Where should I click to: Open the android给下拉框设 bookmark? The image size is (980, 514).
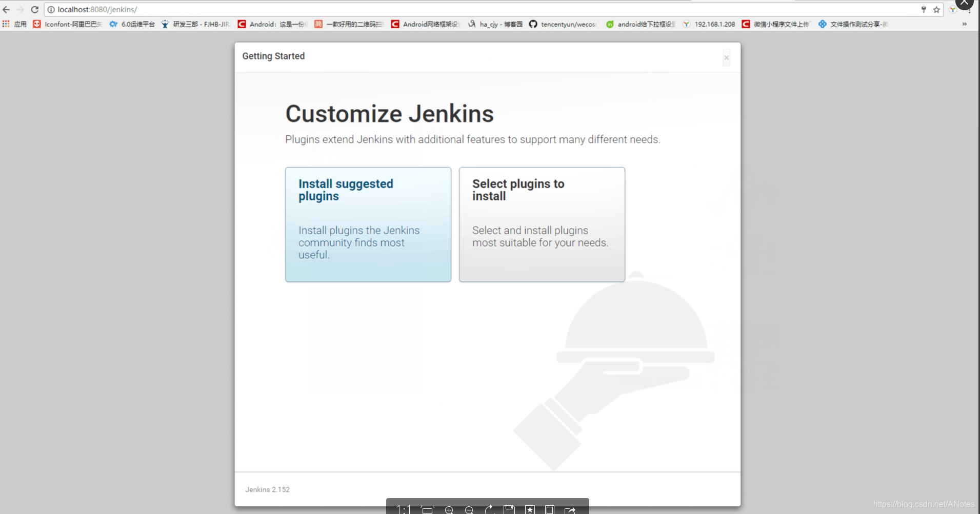(641, 24)
